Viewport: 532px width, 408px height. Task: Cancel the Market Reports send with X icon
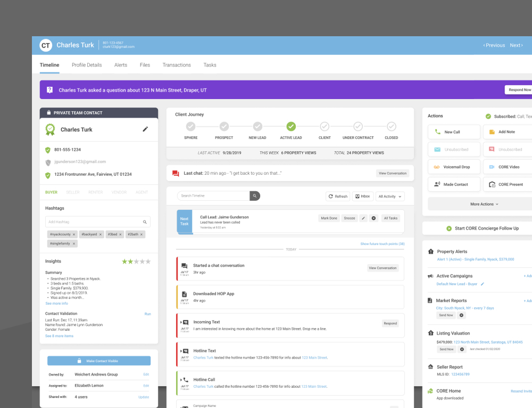pyautogui.click(x=461, y=315)
